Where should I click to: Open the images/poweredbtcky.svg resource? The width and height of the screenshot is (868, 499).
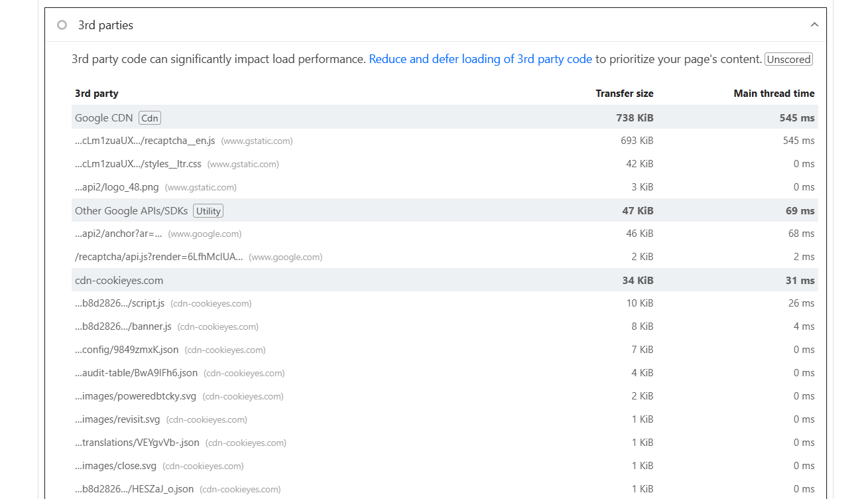(135, 396)
